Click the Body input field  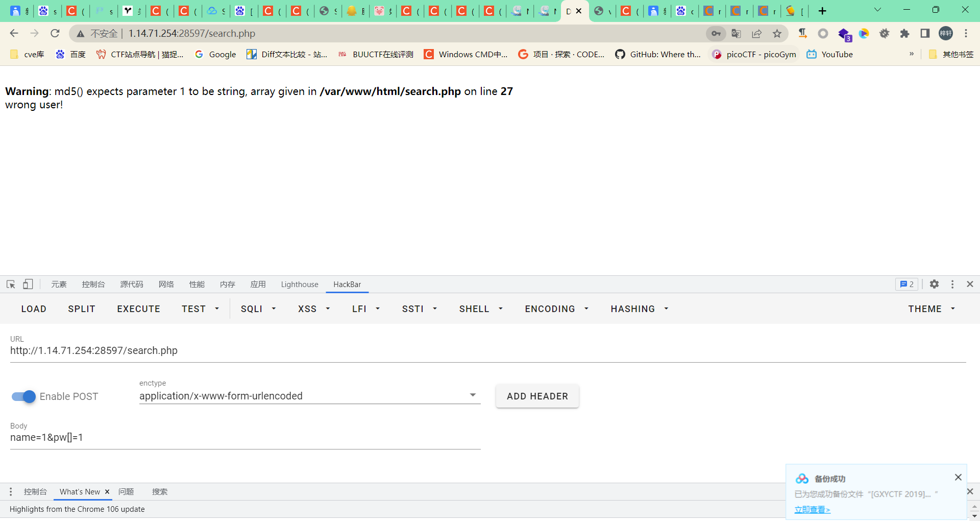tap(245, 438)
